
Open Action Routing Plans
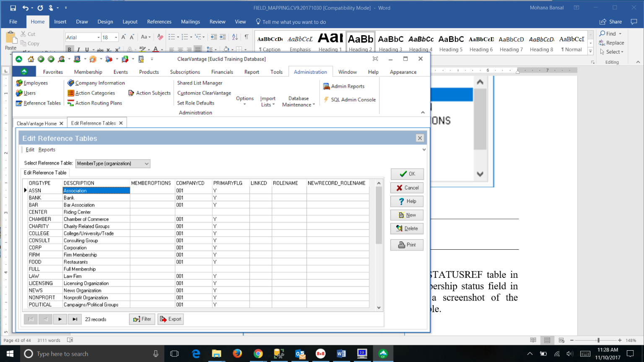coord(95,103)
